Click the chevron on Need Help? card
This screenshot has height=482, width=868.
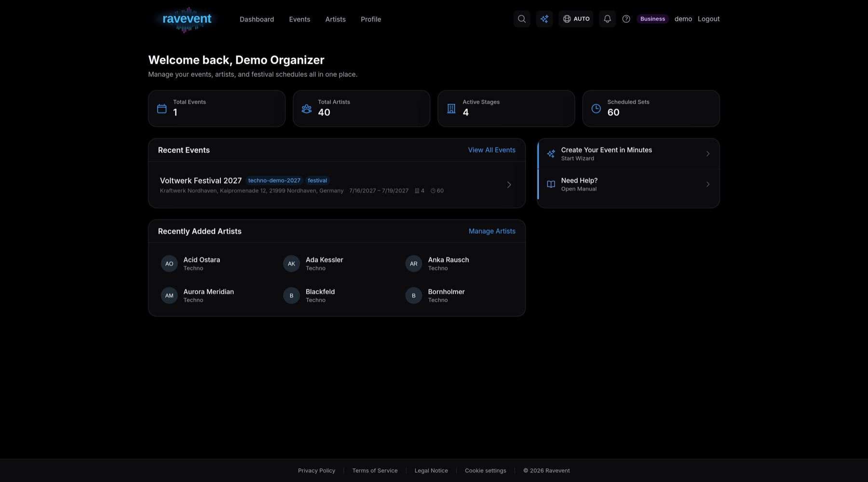point(708,184)
